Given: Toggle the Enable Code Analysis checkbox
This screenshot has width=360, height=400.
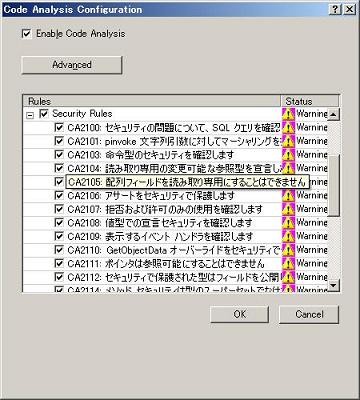Looking at the screenshot, I should [27, 34].
